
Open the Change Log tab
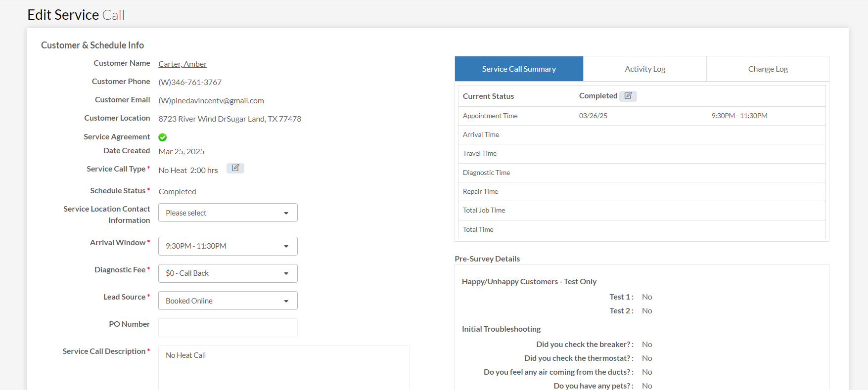click(768, 69)
